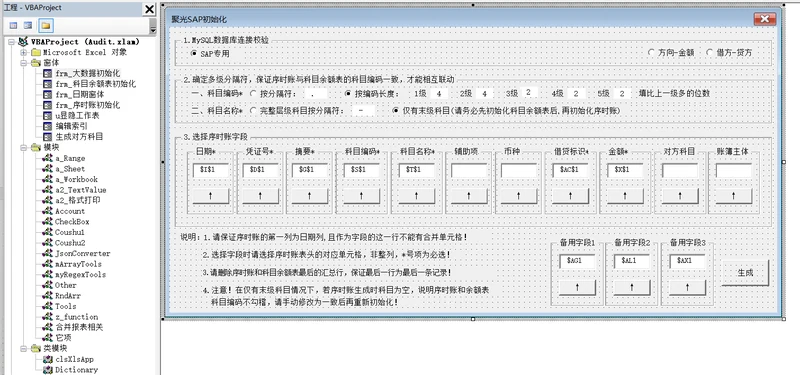Screen dimensions: 800x375
Task: Click the 备用字段3 field showing $AX1
Action: click(x=687, y=261)
